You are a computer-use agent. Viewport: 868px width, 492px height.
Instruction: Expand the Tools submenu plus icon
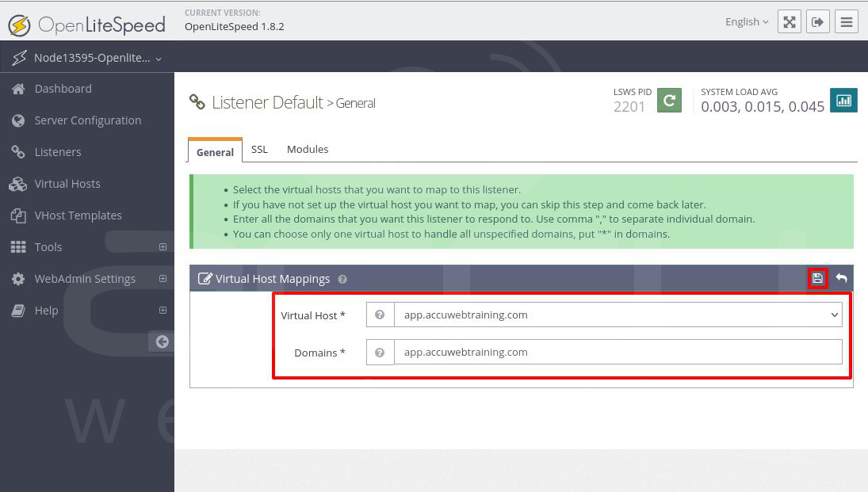(163, 247)
